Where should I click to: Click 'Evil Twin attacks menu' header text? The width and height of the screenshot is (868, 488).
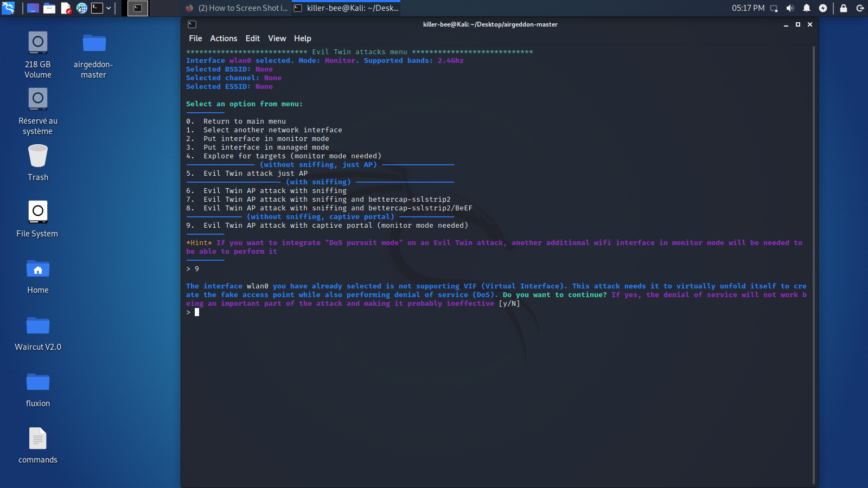coord(360,52)
